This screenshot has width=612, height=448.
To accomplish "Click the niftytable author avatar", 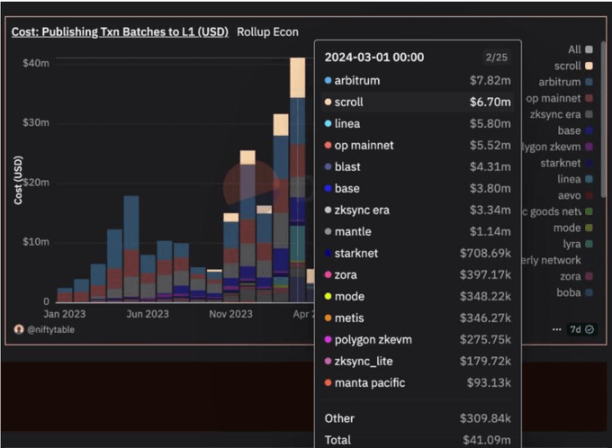I will pos(18,329).
